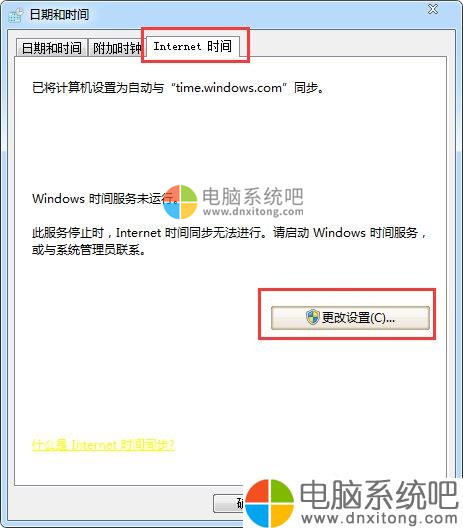
Task: Click the center 电脑系统吧 watermark text
Action: point(253,196)
